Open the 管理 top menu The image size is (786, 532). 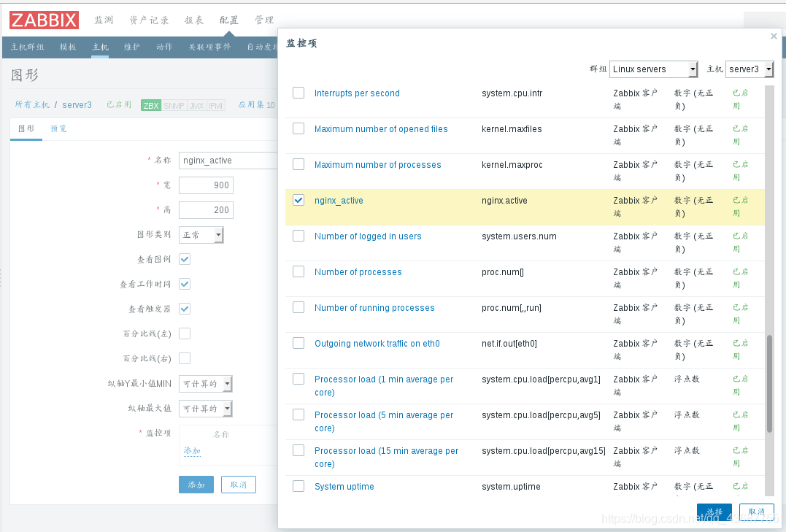tap(264, 20)
